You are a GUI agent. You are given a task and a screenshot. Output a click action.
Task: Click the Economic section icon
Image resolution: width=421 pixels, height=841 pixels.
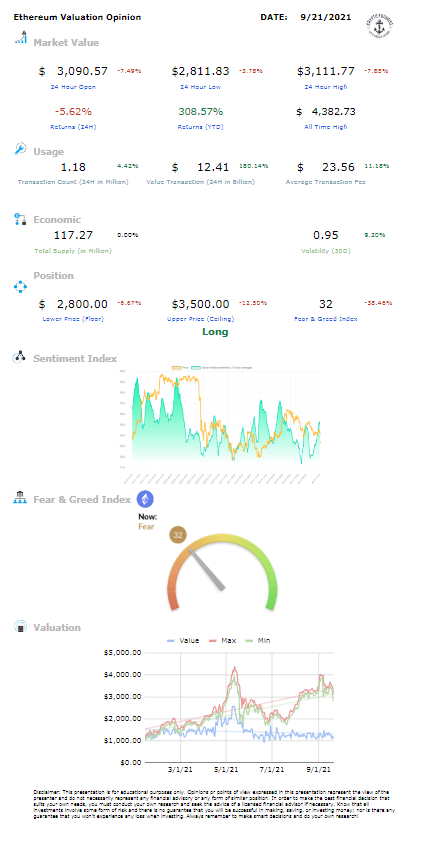coord(20,219)
